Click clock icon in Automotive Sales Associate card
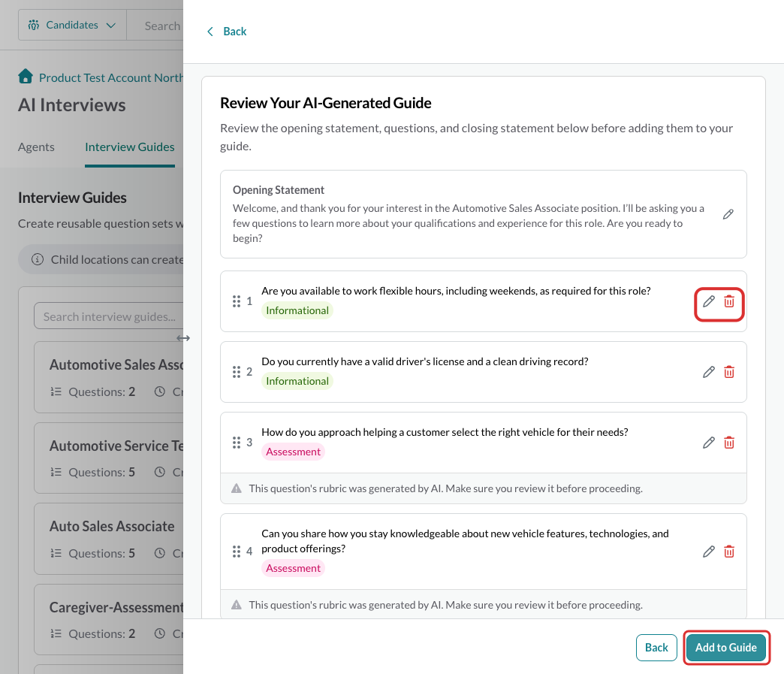This screenshot has width=784, height=674. coord(159,391)
